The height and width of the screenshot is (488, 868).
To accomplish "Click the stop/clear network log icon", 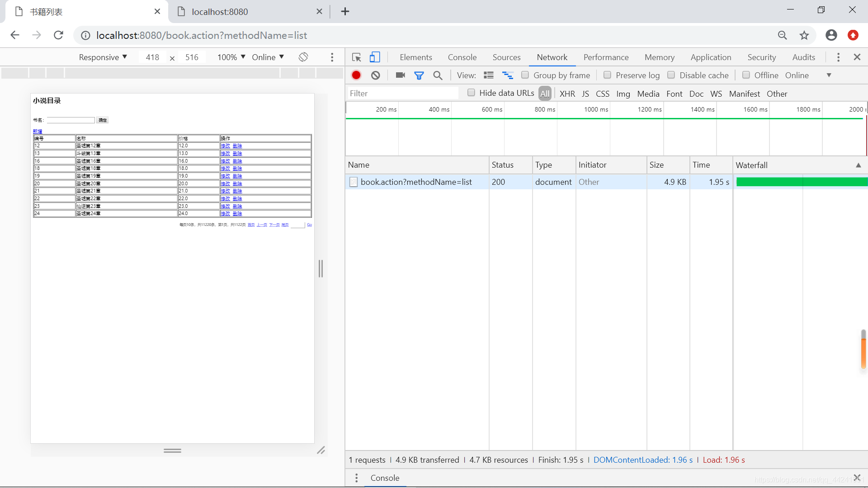I will (x=375, y=75).
